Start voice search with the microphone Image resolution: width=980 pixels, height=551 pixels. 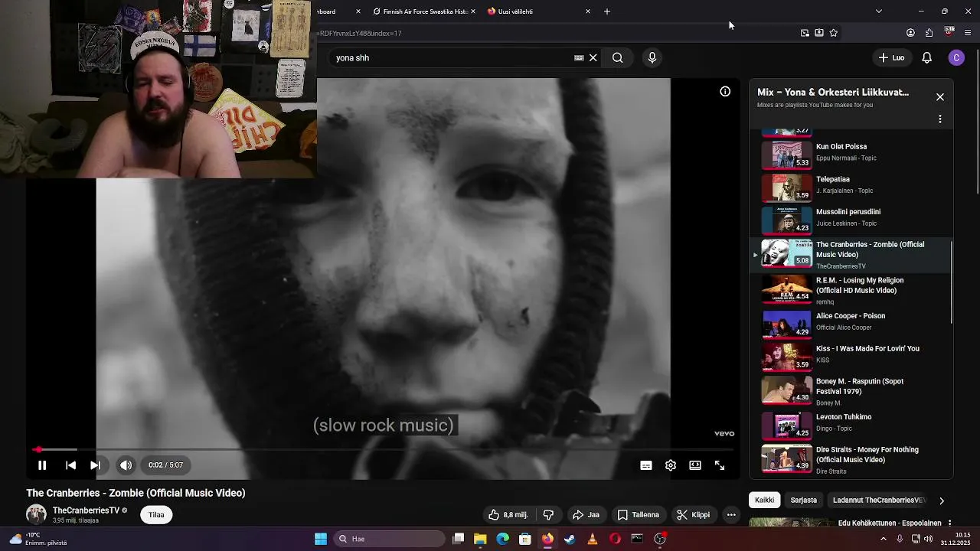coord(652,57)
